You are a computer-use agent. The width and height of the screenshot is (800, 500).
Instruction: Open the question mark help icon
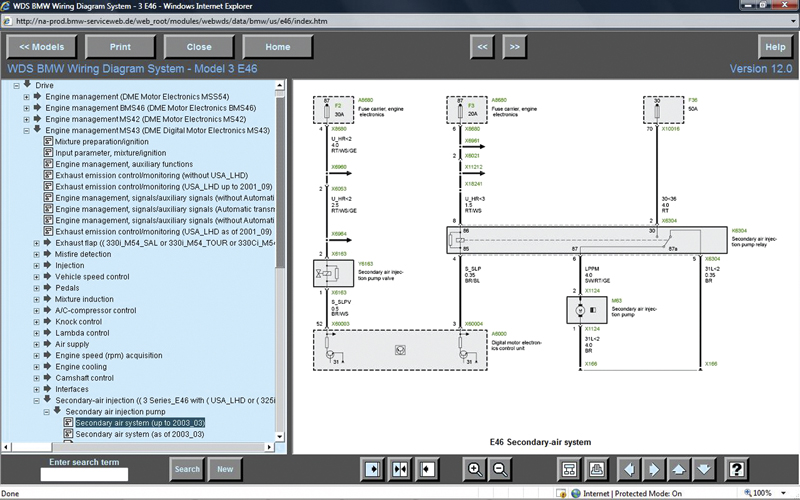(737, 469)
